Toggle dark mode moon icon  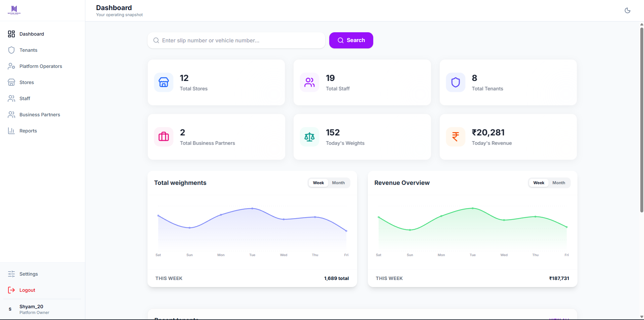627,10
